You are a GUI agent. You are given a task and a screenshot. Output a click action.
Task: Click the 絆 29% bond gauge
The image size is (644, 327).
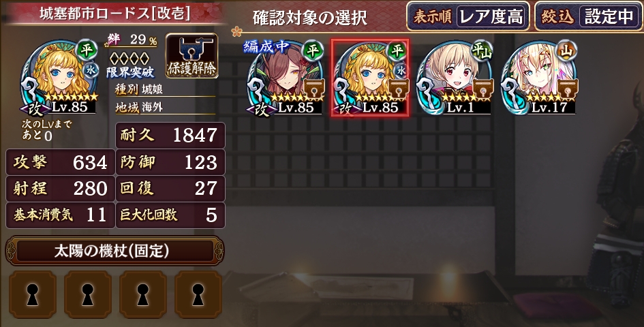pyautogui.click(x=132, y=40)
